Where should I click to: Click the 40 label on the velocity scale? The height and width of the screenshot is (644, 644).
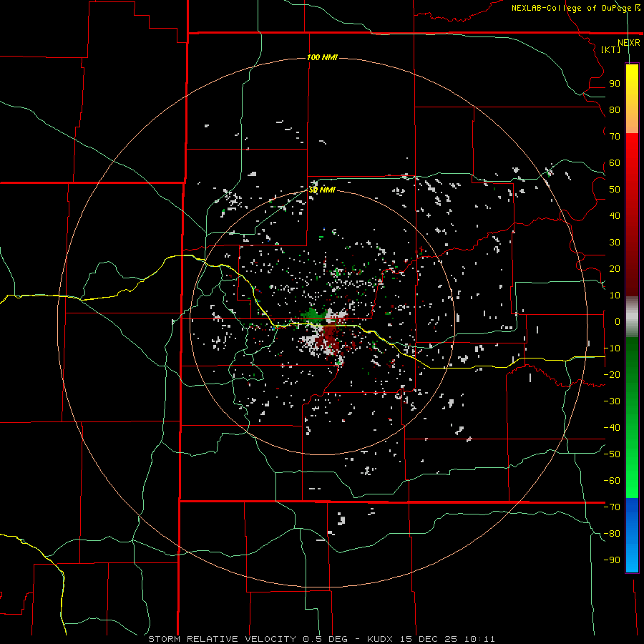point(615,216)
